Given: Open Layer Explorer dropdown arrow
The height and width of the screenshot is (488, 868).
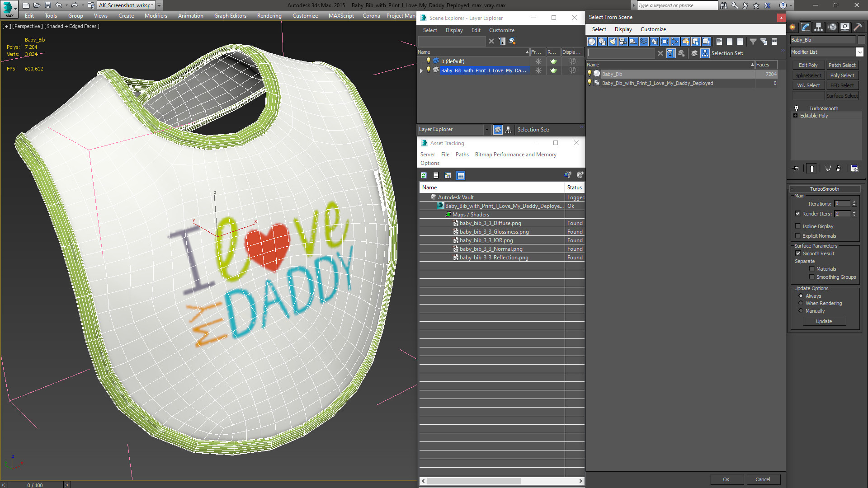Looking at the screenshot, I should pyautogui.click(x=487, y=130).
